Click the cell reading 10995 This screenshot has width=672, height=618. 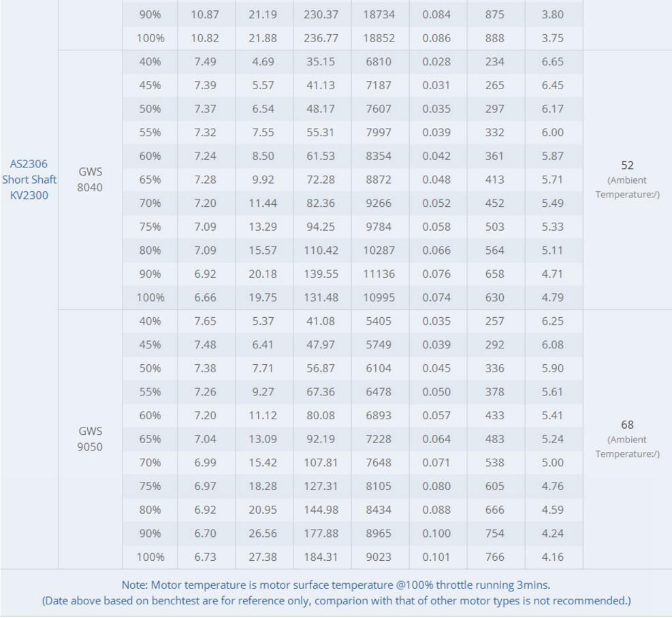(x=379, y=297)
